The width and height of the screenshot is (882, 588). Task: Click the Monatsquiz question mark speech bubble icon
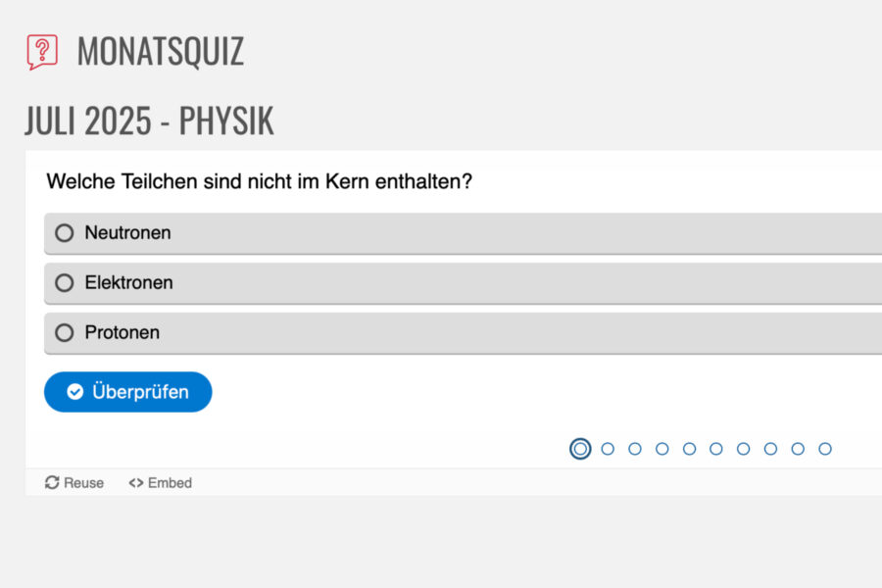[42, 51]
